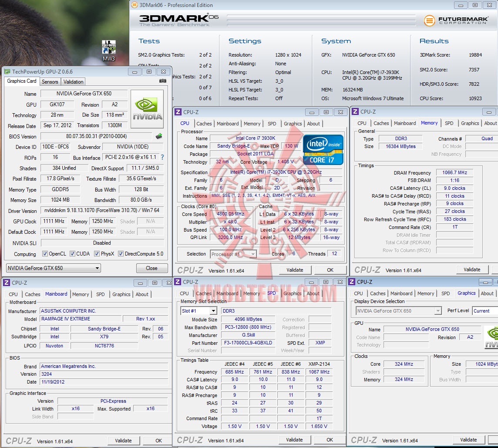Click the Z icon of the SPD CPU-Z window
This screenshot has width=498, height=448.
coord(178,282)
